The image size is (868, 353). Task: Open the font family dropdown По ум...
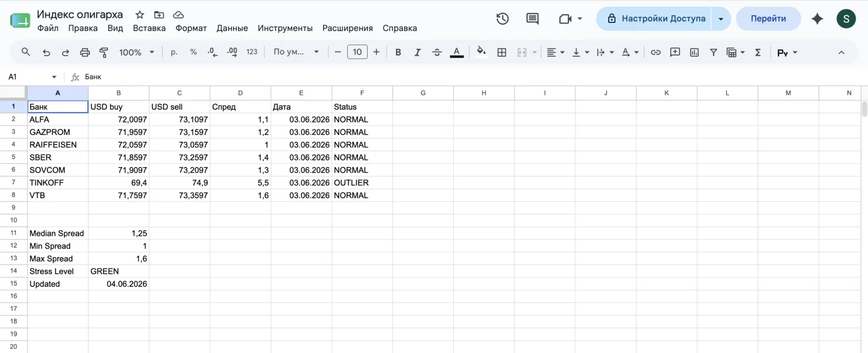296,52
